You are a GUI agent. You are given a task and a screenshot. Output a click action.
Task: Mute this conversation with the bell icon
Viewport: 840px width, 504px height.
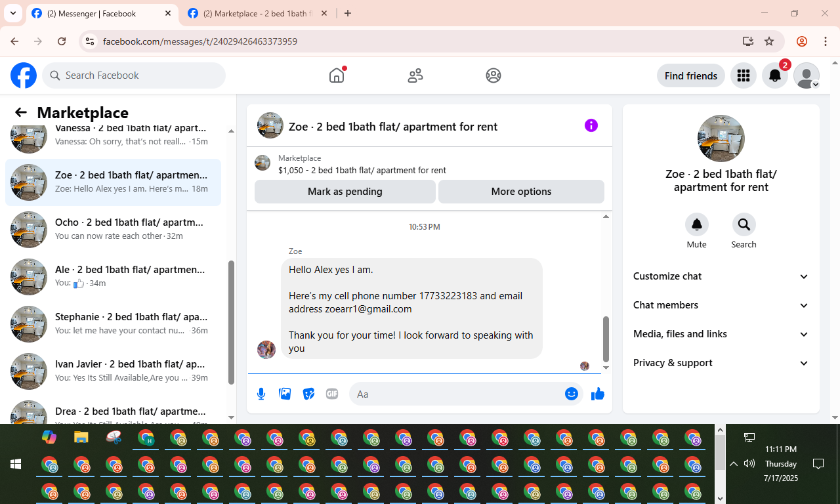tap(697, 224)
